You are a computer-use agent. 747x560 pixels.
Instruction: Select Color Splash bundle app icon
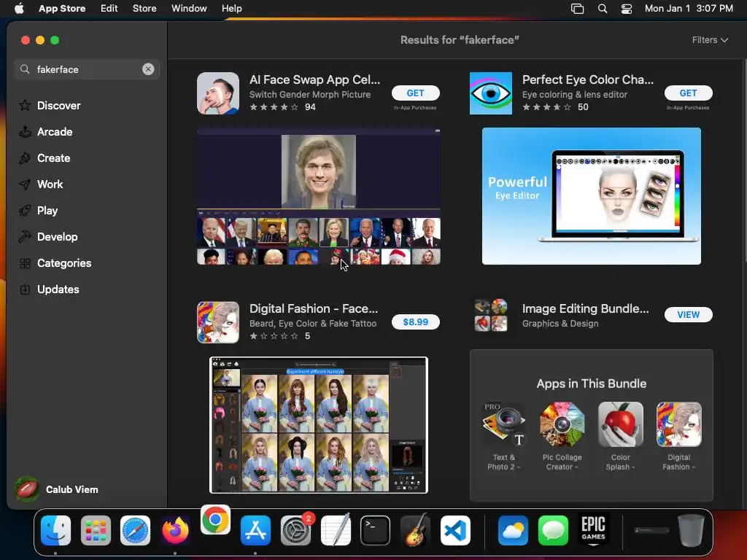point(620,424)
